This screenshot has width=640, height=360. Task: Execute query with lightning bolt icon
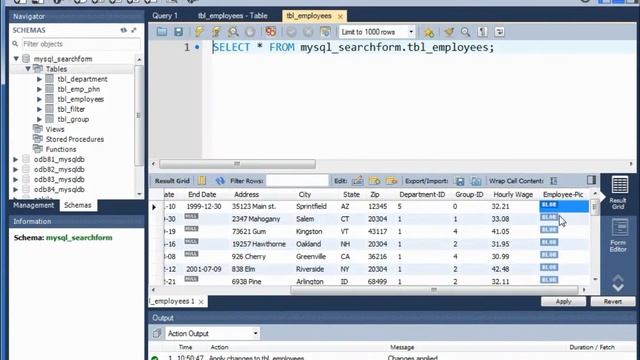(199, 32)
